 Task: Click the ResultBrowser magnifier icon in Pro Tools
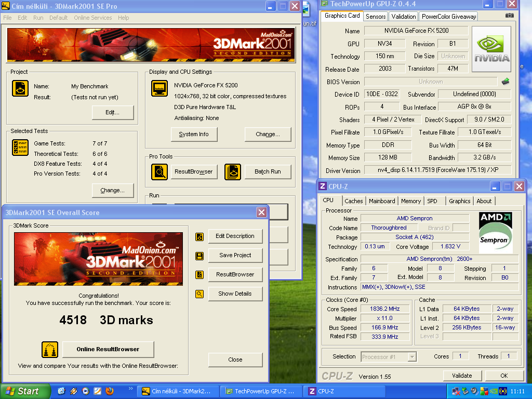pos(159,171)
